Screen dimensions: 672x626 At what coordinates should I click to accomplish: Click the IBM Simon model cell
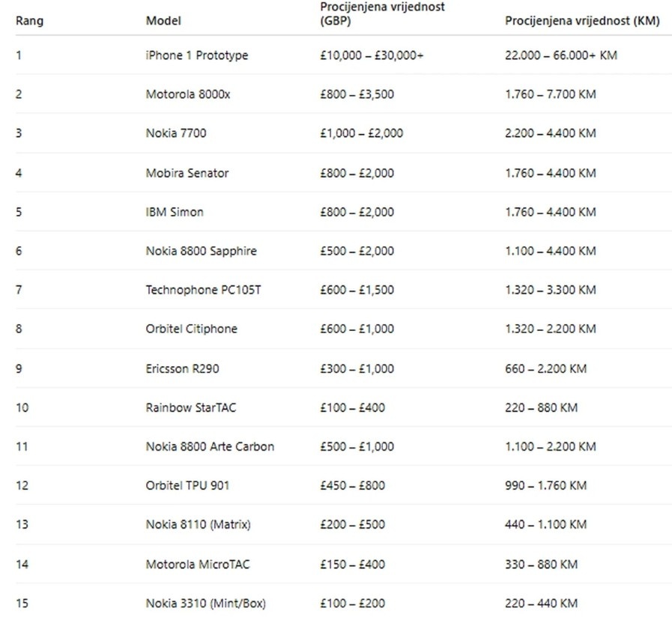(175, 212)
